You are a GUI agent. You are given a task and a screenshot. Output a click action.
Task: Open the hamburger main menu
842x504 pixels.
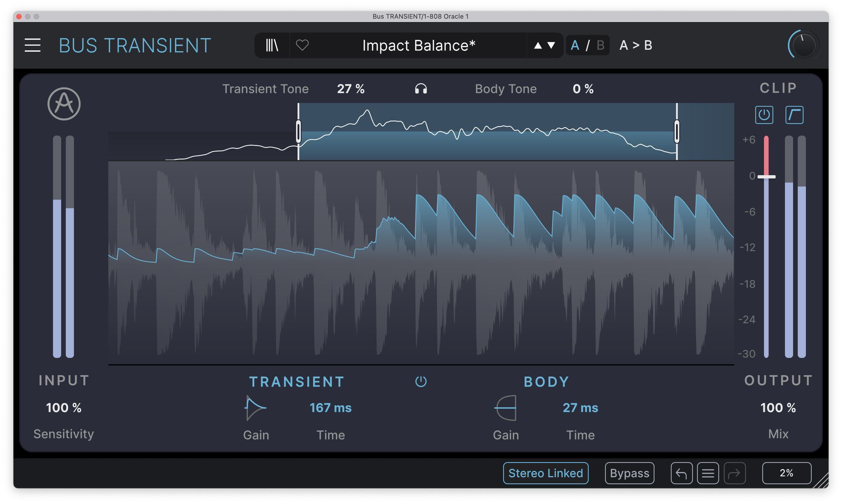coord(32,45)
